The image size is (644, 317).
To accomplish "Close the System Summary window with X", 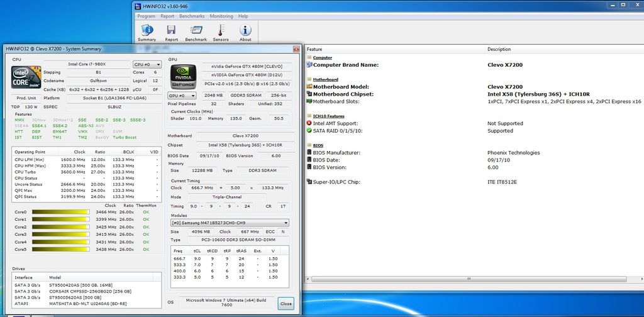I will pos(296,49).
